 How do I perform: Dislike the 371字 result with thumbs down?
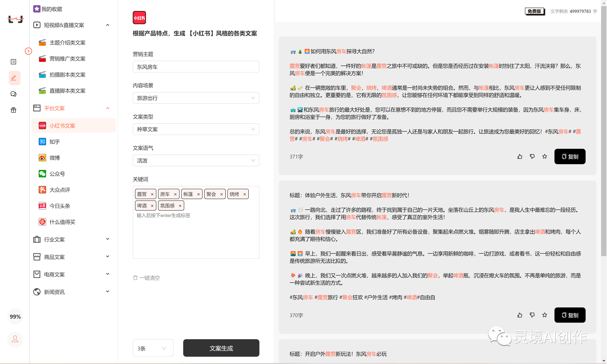(x=532, y=157)
